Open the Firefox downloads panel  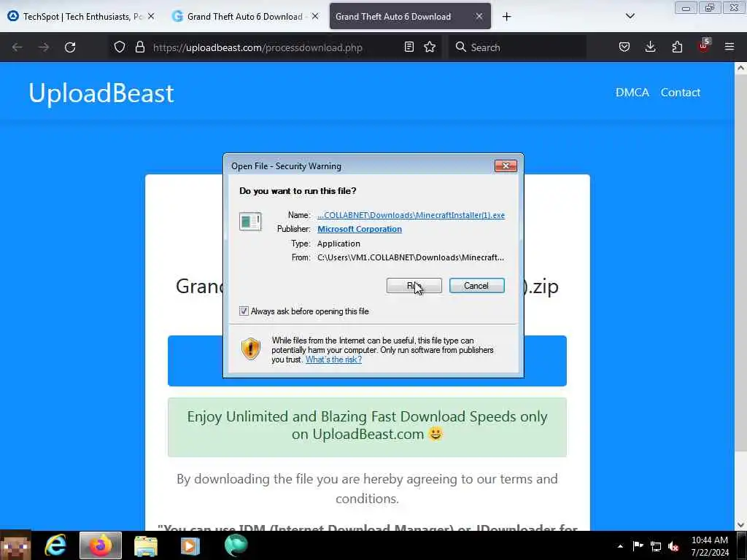[x=650, y=47]
